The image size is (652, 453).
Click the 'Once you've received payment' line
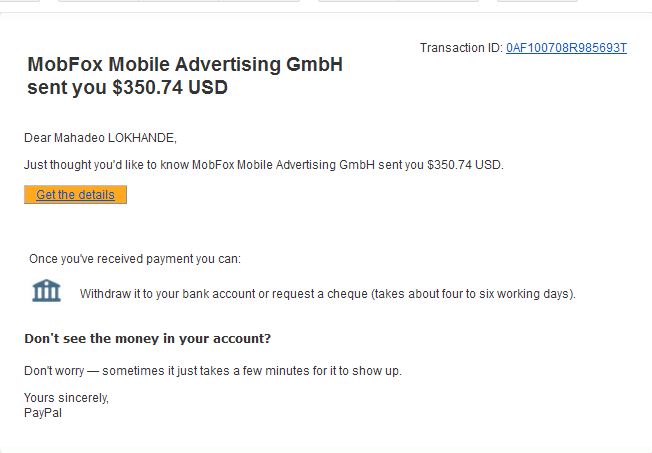point(134,259)
